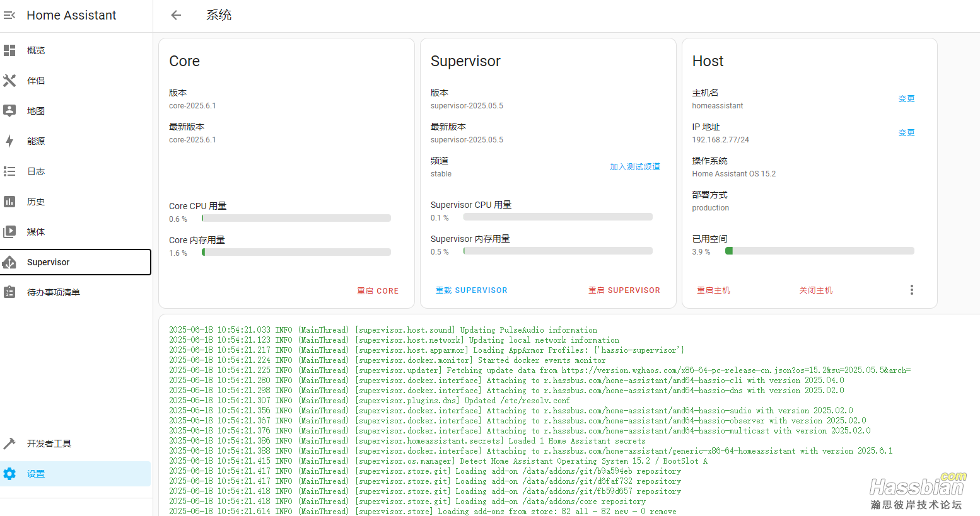Click the Detect Home Assistant Operating System log line
Viewport: 980px width, 516px height.
[x=438, y=461]
